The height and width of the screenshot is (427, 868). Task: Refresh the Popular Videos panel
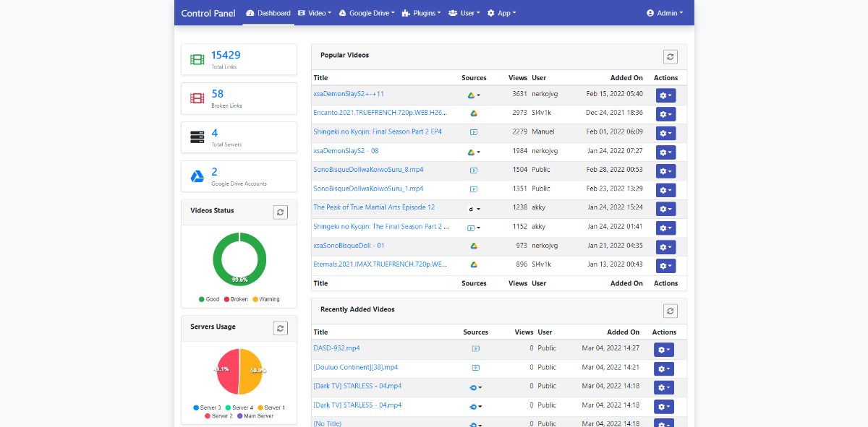671,56
